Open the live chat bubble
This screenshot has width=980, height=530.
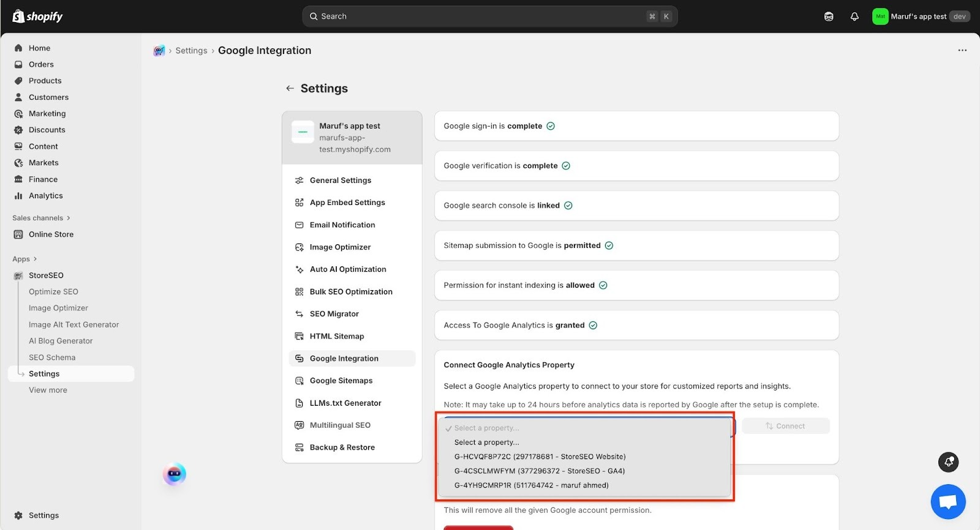[948, 502]
